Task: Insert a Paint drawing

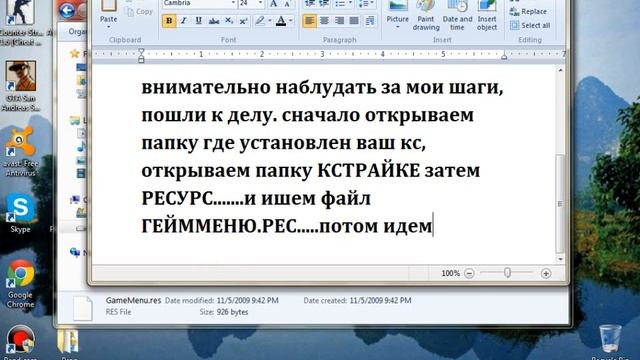Action: click(x=426, y=16)
